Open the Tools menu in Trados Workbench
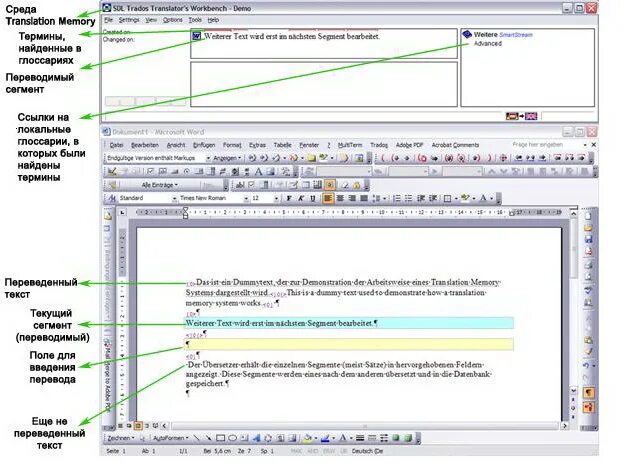The height and width of the screenshot is (474, 624). [195, 20]
